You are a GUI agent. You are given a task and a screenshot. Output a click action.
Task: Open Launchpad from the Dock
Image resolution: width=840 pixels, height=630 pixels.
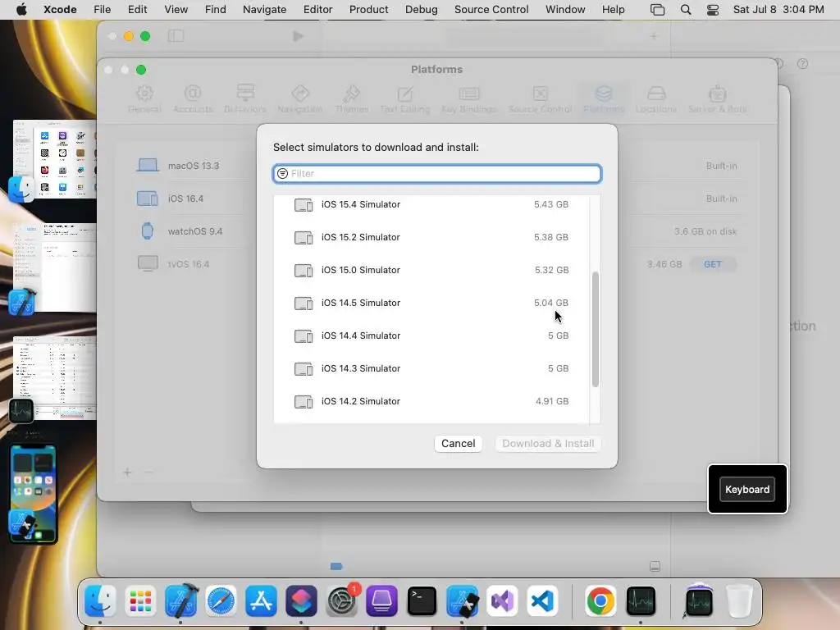[140, 601]
